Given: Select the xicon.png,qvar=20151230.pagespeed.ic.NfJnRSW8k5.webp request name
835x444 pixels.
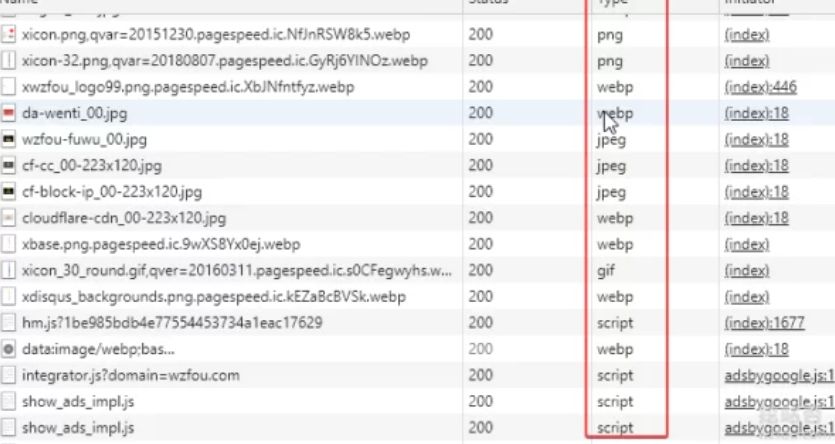Looking at the screenshot, I should [216, 35].
